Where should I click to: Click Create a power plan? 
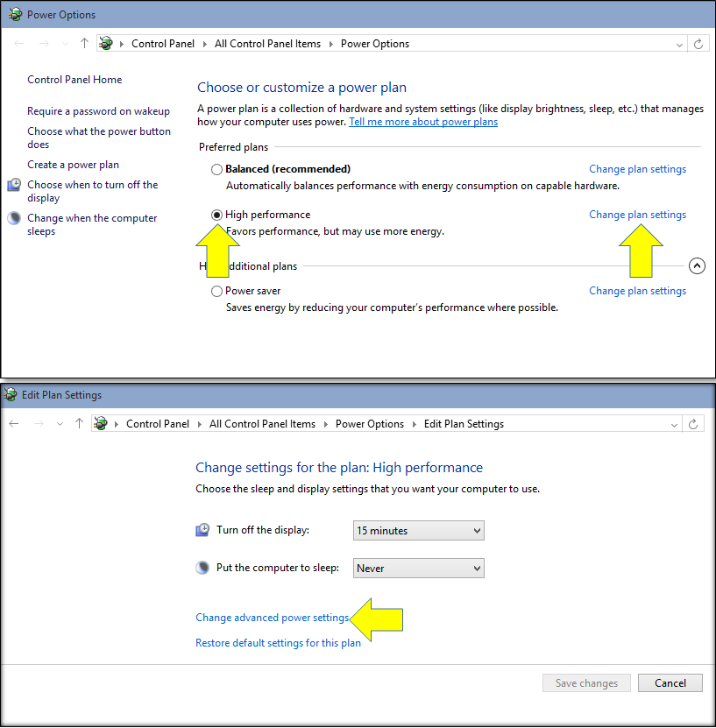[x=73, y=164]
